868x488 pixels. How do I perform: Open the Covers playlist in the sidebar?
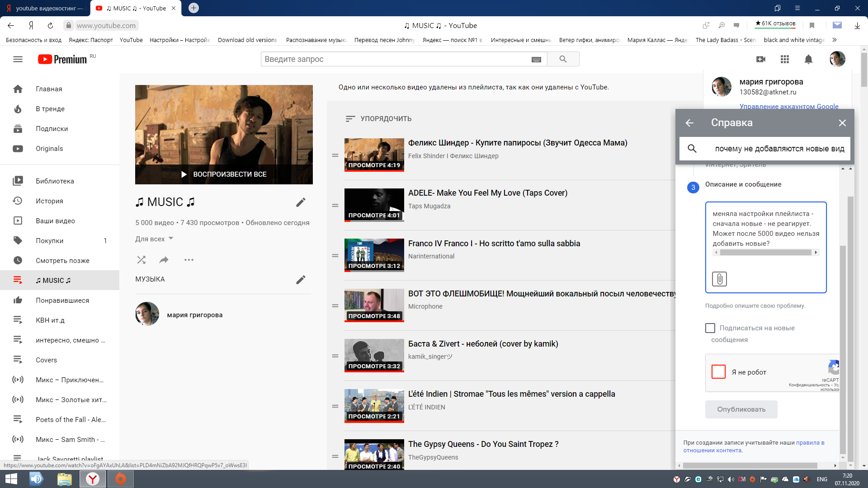tap(60, 360)
